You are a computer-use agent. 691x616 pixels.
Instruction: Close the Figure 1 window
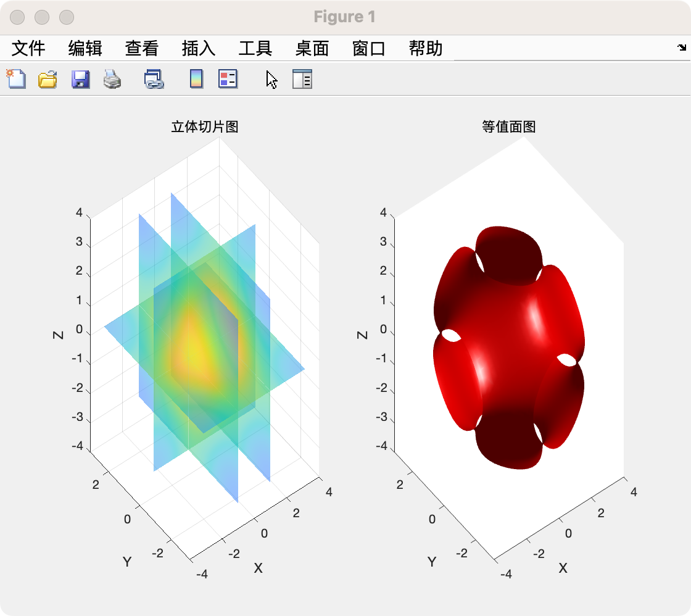coord(17,17)
